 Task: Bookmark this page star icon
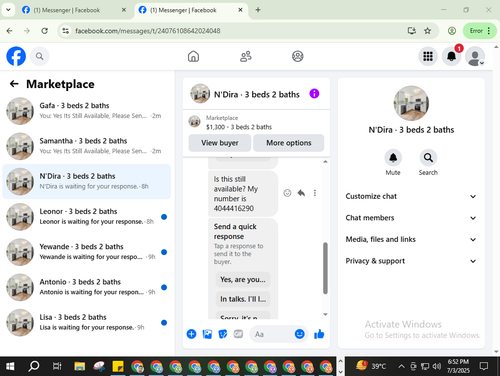tap(427, 31)
